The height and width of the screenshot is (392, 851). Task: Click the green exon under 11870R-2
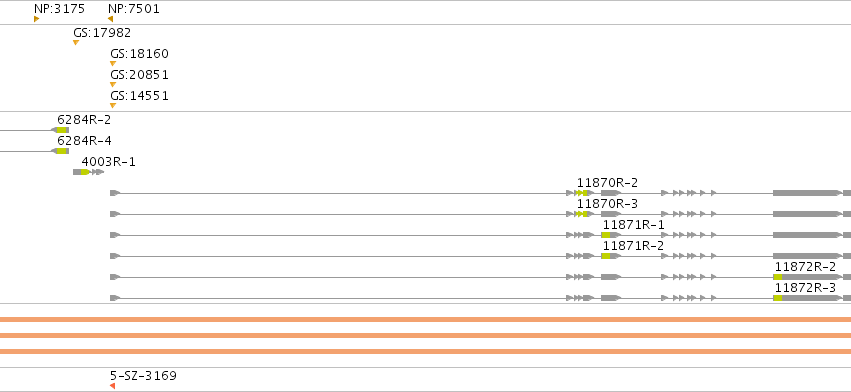pyautogui.click(x=581, y=193)
